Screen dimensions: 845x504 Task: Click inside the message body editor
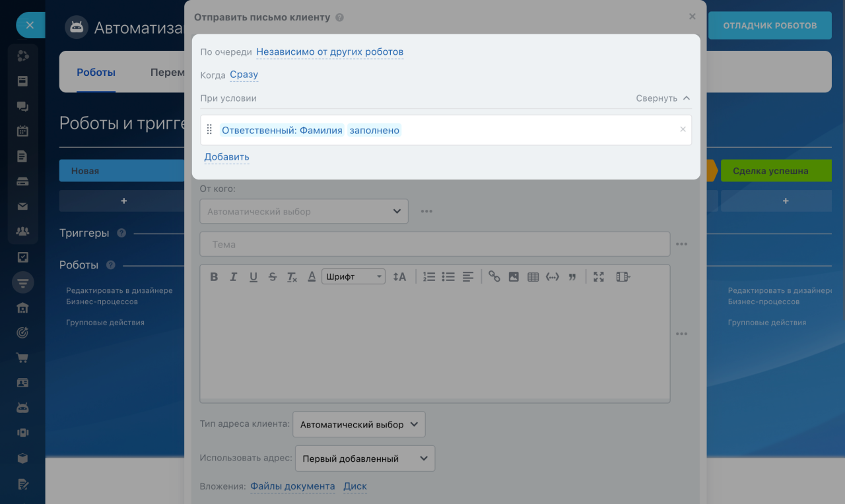(x=434, y=343)
